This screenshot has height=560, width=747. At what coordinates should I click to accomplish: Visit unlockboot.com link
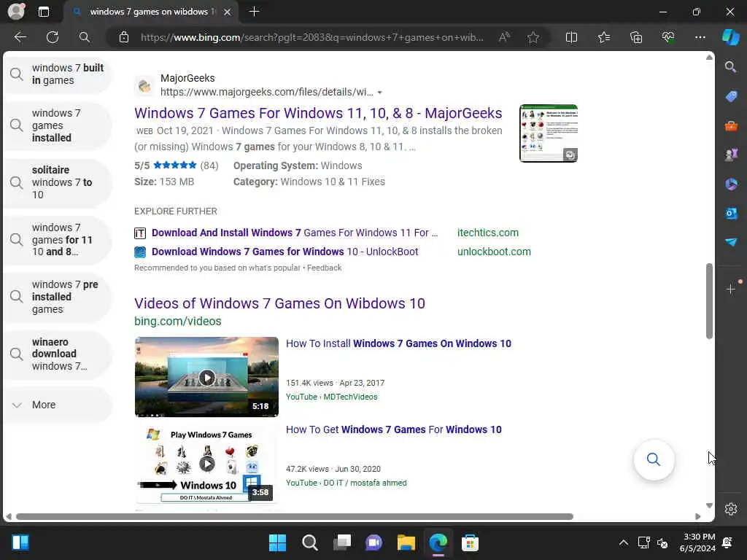pos(494,252)
